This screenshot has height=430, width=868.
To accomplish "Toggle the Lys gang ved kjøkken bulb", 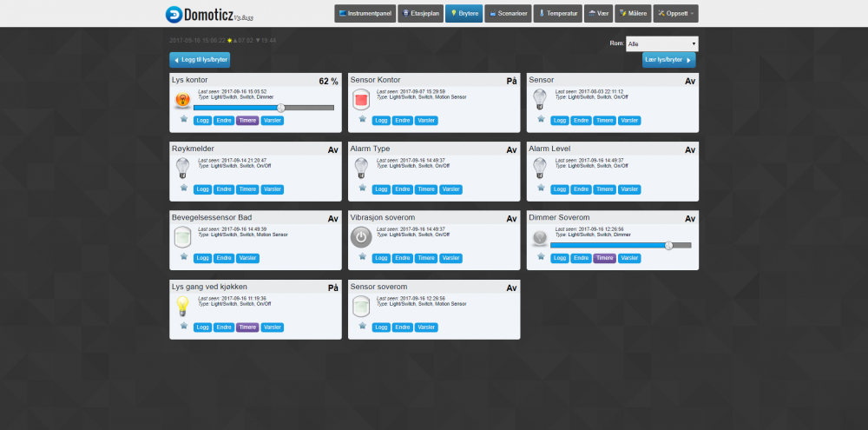I will [182, 305].
